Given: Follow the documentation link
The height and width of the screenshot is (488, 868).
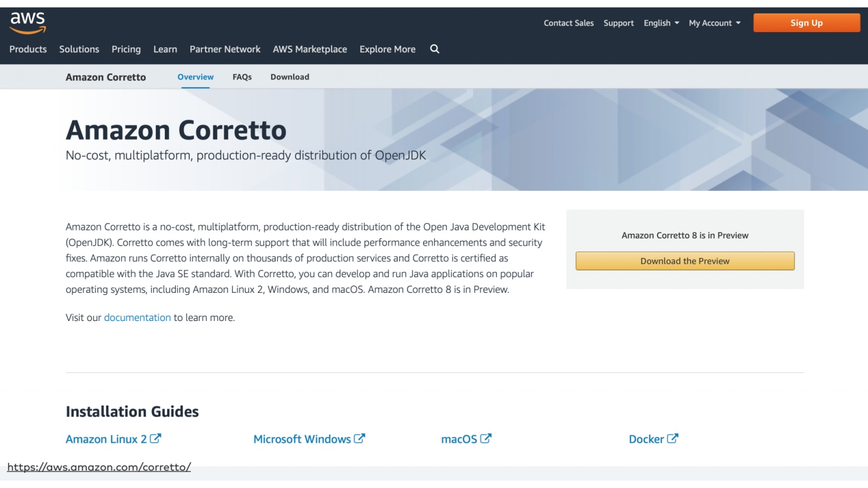Looking at the screenshot, I should point(137,317).
